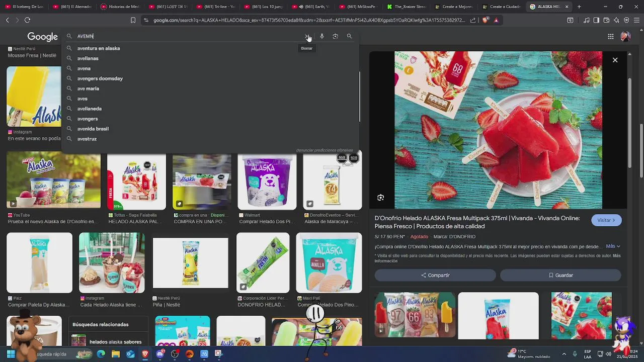Image resolution: width=644 pixels, height=362 pixels.
Task: Toggle the browser sidebar panel
Action: (596, 20)
